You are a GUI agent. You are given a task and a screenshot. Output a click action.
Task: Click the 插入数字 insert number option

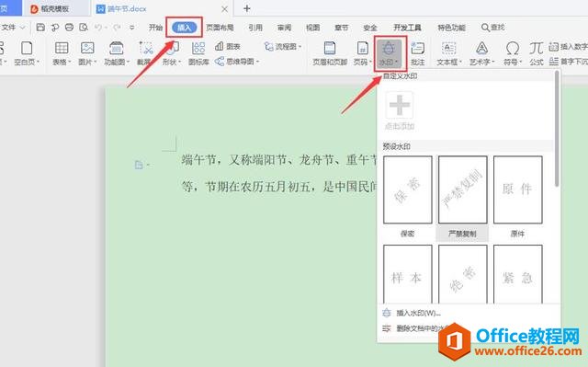(x=568, y=47)
